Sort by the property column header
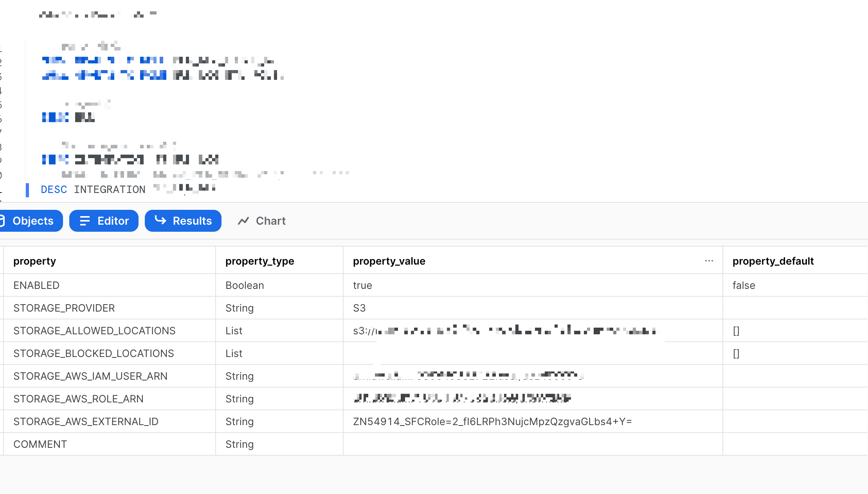The image size is (868, 494). (34, 261)
